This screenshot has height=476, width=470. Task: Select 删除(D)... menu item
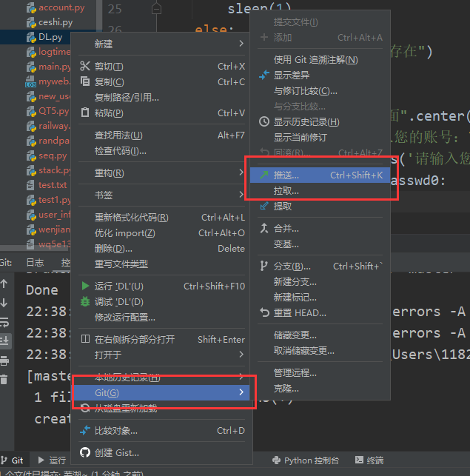(161, 248)
